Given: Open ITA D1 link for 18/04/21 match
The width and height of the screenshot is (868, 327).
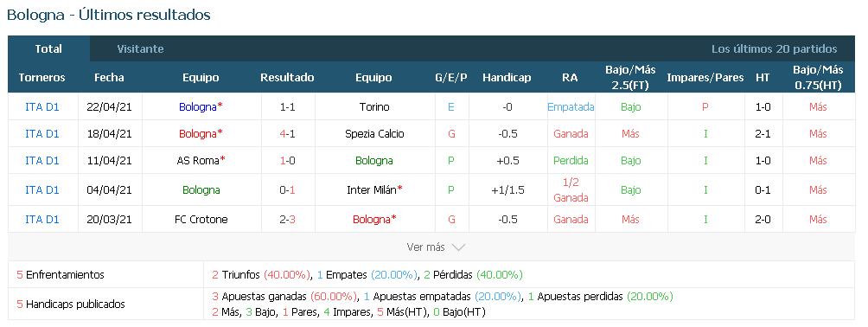Looking at the screenshot, I should click(42, 133).
